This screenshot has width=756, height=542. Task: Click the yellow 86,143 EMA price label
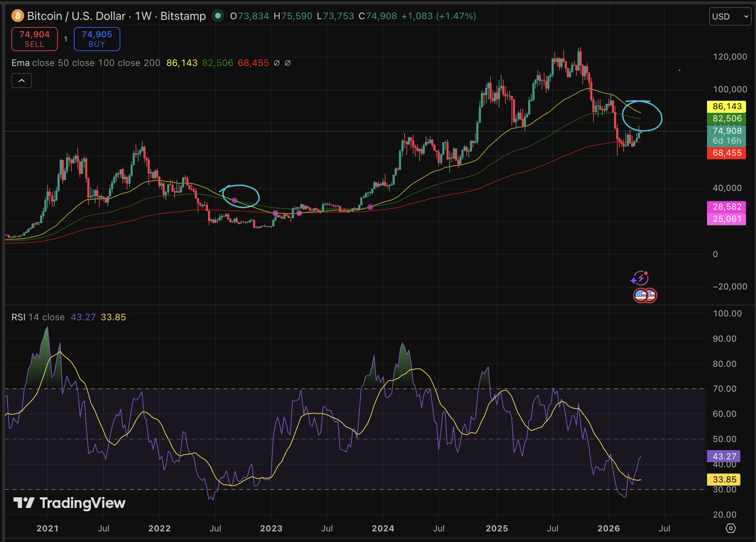[726, 106]
